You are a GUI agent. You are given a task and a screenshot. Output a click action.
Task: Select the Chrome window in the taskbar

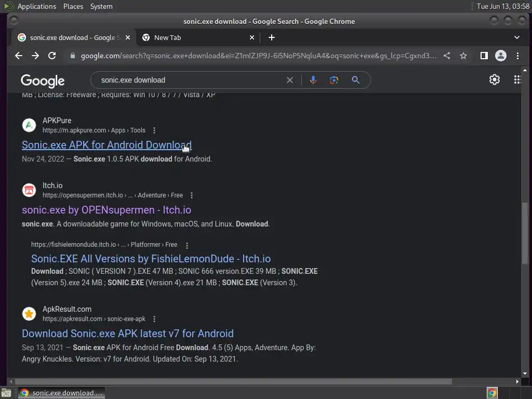pos(61,393)
